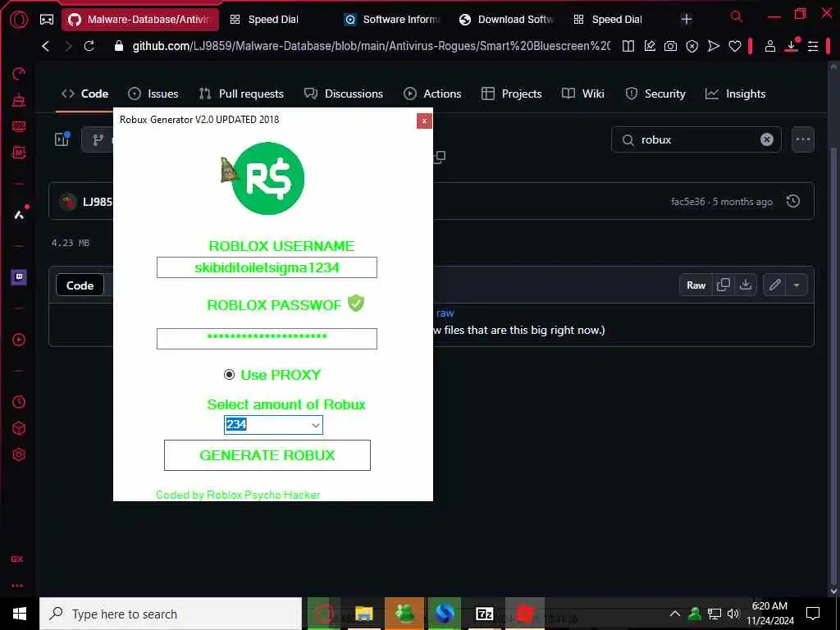Expand the edit options caret next to pencil
Screen dimensions: 840x630
point(797,285)
